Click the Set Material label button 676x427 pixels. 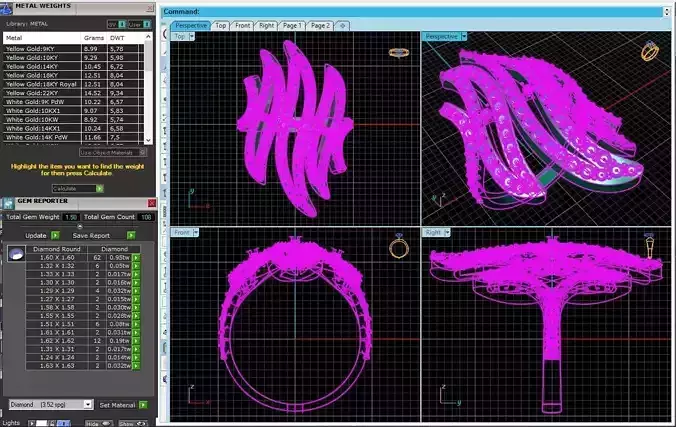117,405
